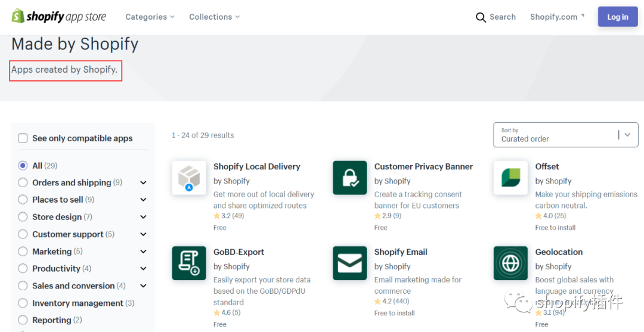
Task: Open the Offset green leaf icon
Action: [x=510, y=178]
